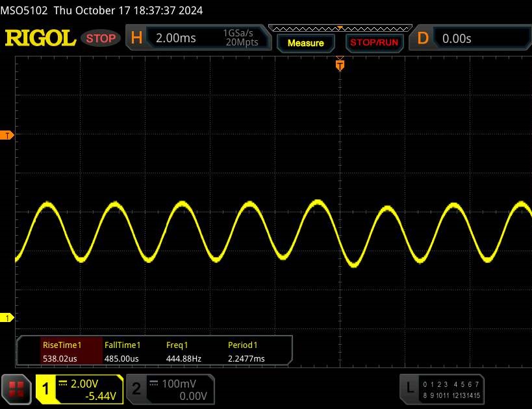
Task: Click the waveform memory position bar
Action: [340, 28]
